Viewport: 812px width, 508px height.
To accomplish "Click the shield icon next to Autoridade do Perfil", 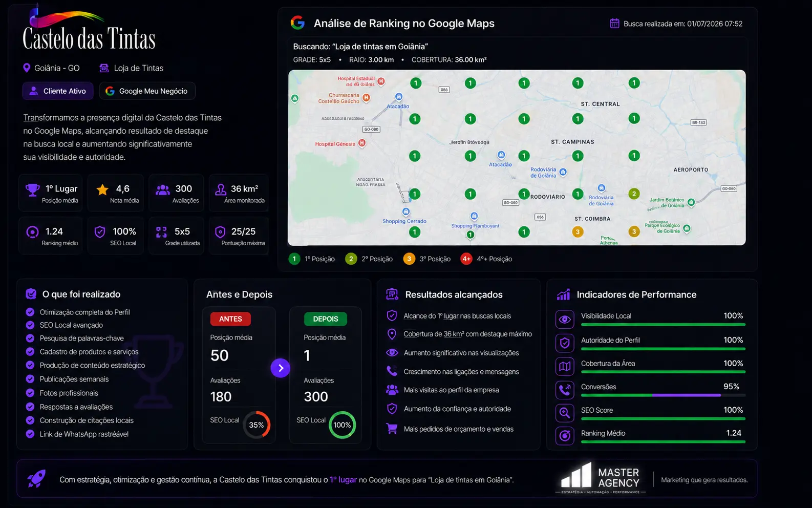I will [x=565, y=343].
